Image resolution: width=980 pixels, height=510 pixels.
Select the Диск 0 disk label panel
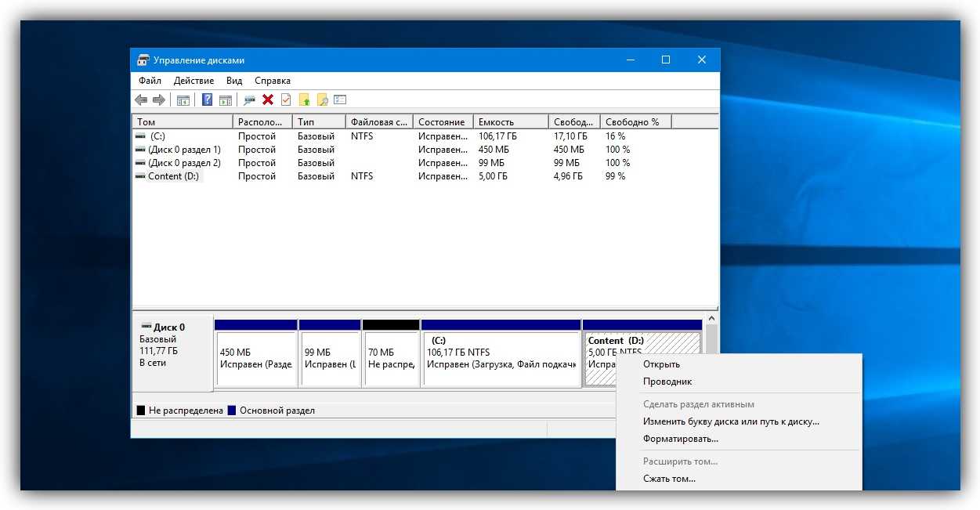point(172,353)
